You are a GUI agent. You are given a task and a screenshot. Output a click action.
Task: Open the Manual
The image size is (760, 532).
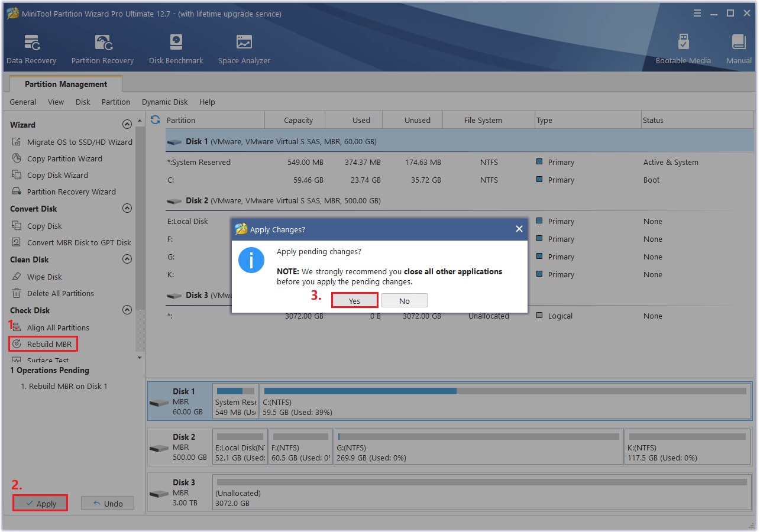pos(739,50)
